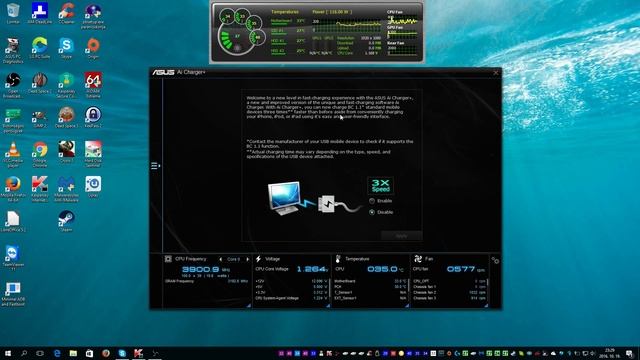Click the Temperature thermometer icon
640x360 pixels.
[338, 259]
